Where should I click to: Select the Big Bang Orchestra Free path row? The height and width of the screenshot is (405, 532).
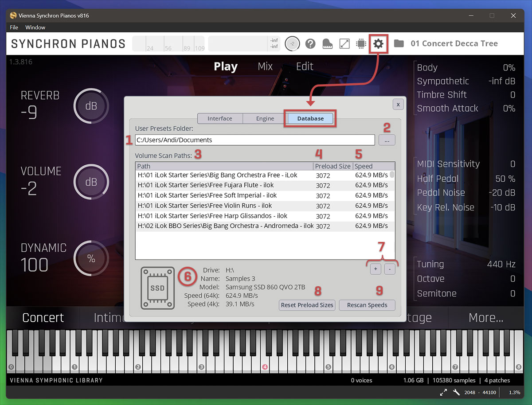click(263, 175)
